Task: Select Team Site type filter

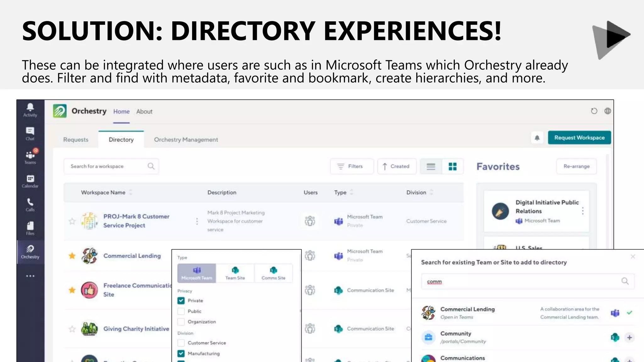Action: 235,273
